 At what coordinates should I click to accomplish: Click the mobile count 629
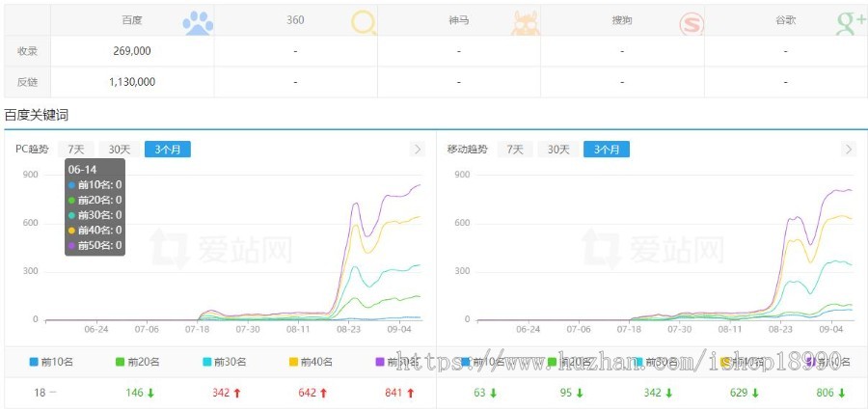(x=739, y=393)
